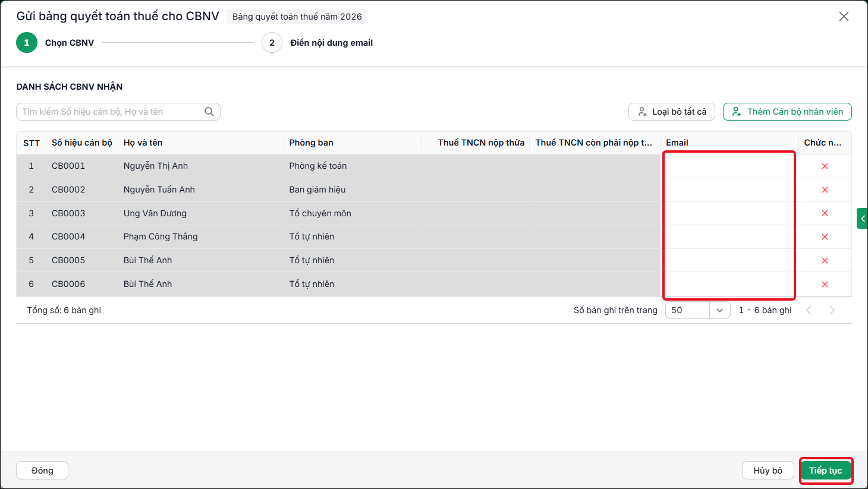Remove Nguyễn Tuấn Anh using the red X

pyautogui.click(x=825, y=190)
